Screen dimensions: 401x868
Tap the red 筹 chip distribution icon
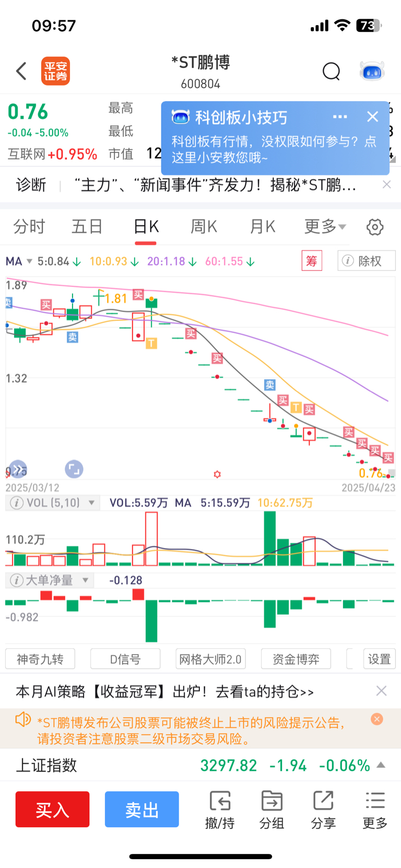coord(312,260)
